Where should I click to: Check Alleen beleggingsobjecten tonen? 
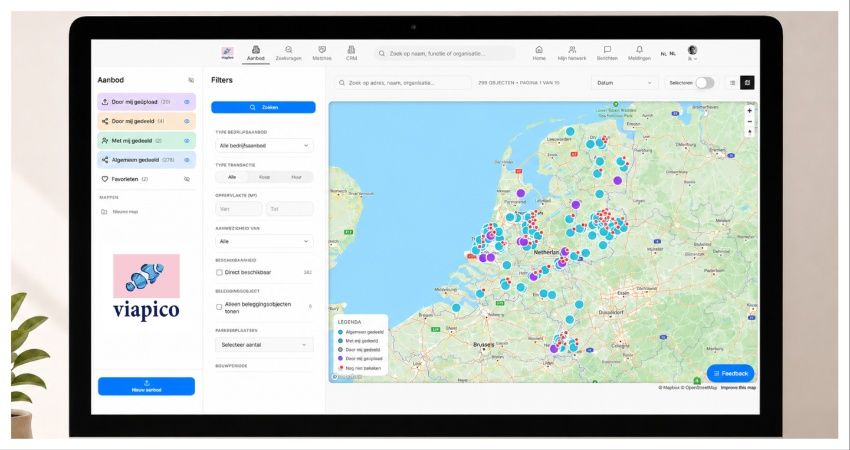(x=219, y=307)
